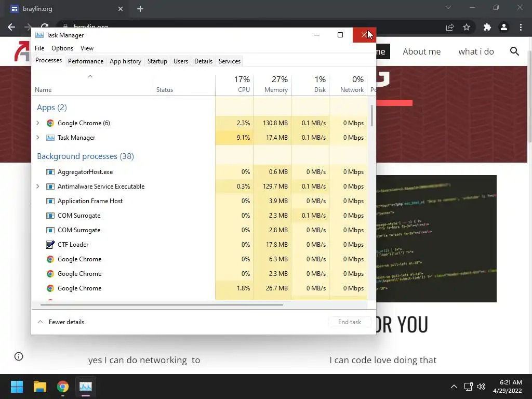Click the Task Manager taskbar icon
532x399 pixels.
pyautogui.click(x=86, y=387)
